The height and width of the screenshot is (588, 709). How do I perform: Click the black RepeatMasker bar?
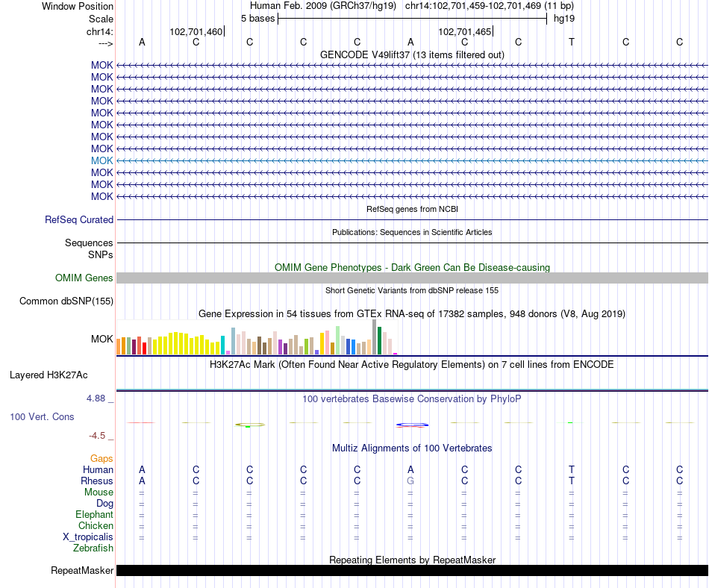(x=412, y=570)
